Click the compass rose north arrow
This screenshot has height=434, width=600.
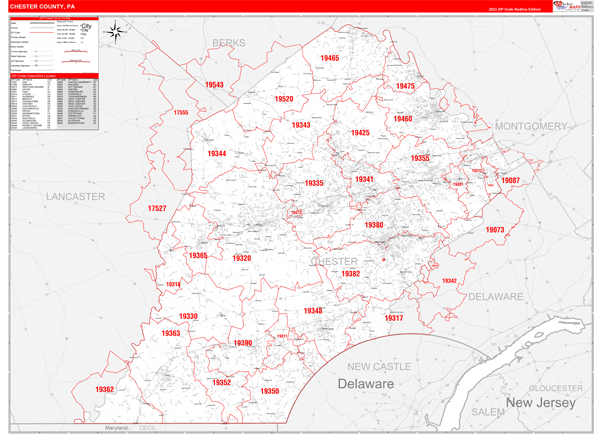point(116,32)
